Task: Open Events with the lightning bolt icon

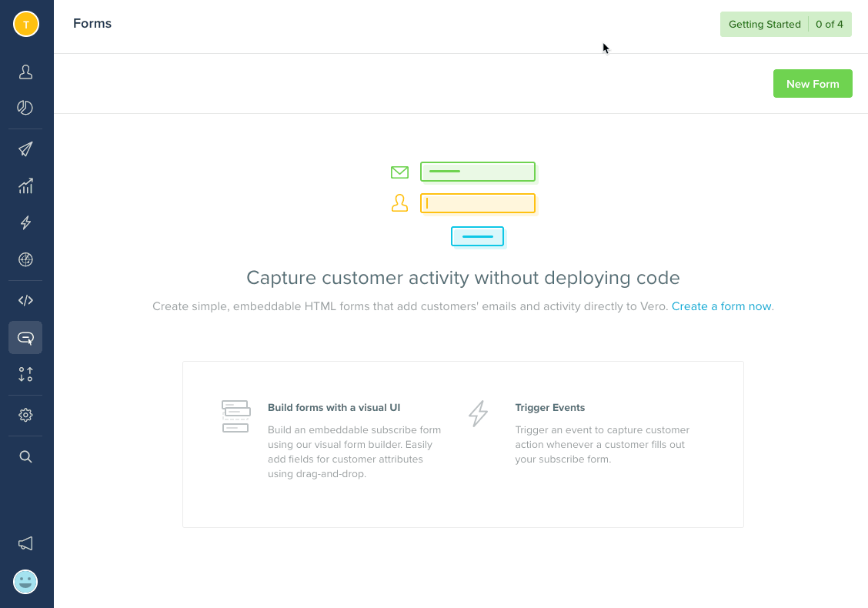Action: pos(25,222)
